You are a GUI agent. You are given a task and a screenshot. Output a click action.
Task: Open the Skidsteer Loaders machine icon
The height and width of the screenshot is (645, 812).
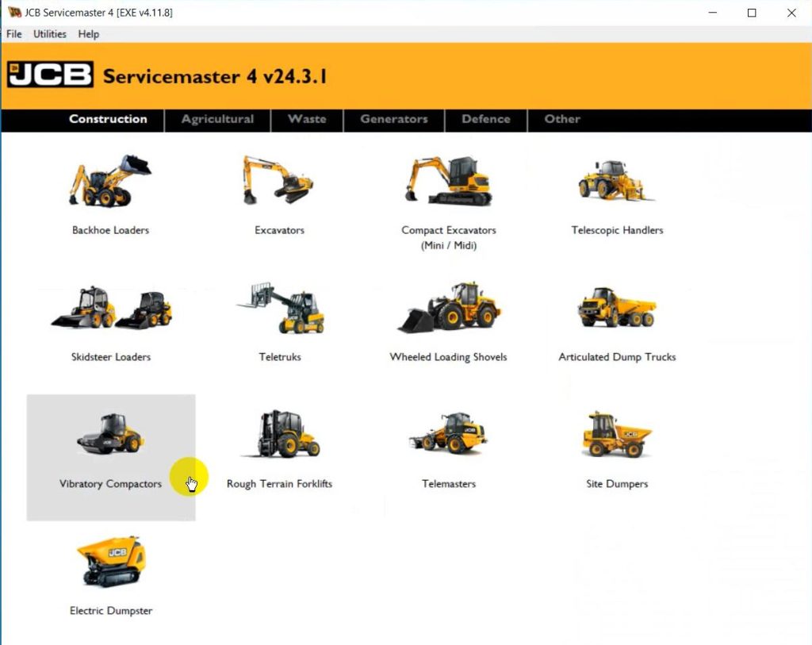point(111,307)
